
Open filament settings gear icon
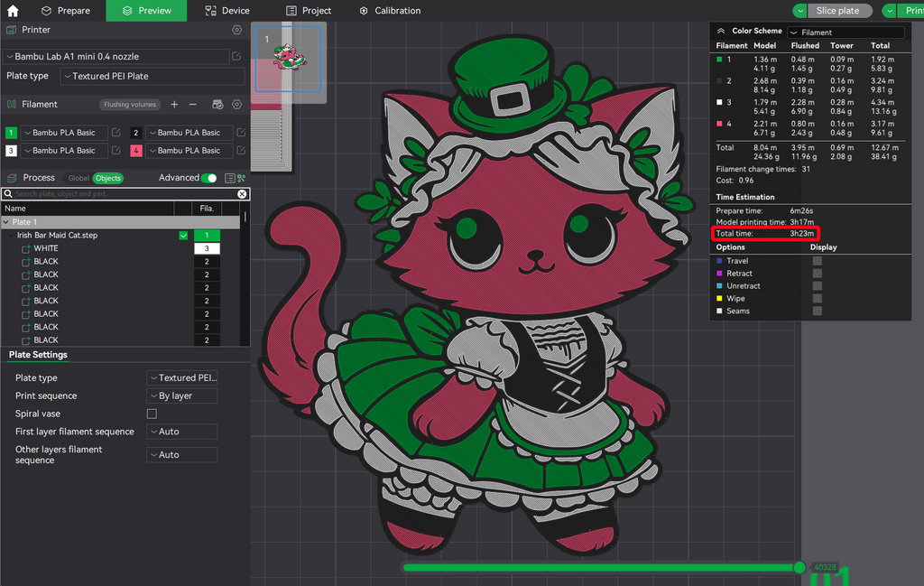[x=237, y=105]
